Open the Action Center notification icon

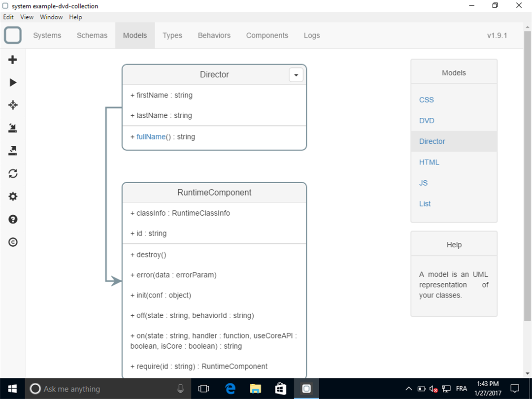pyautogui.click(x=515, y=389)
